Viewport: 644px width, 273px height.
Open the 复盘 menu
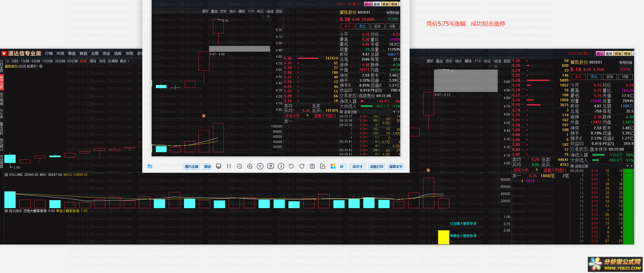(83, 53)
